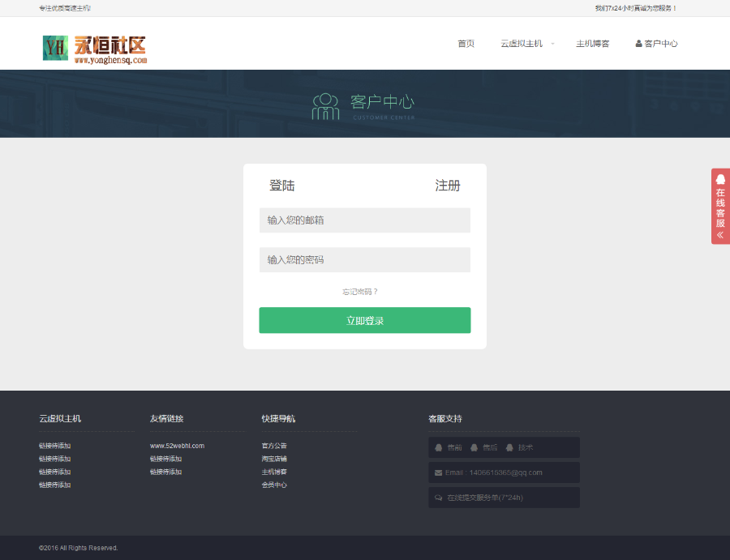The height and width of the screenshot is (560, 730).
Task: Click the 输入您的邮箱 email field
Action: click(364, 220)
